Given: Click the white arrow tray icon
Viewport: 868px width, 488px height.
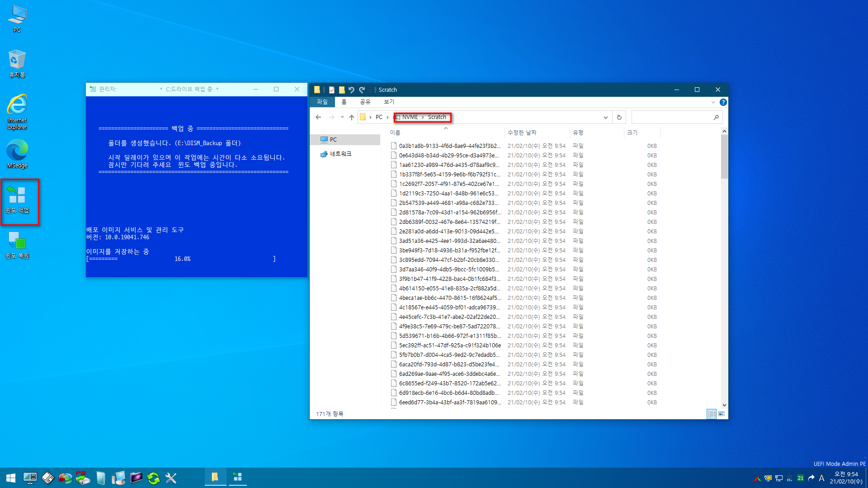Looking at the screenshot, I should [x=811, y=478].
